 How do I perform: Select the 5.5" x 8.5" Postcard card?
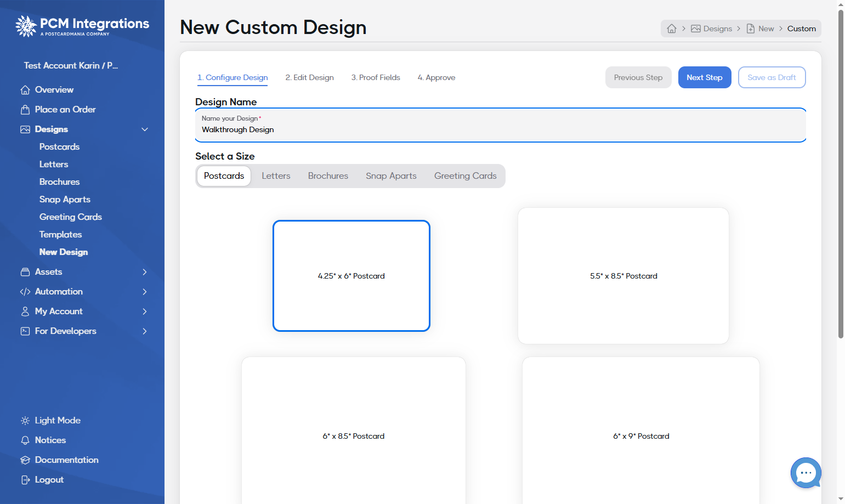tap(623, 276)
